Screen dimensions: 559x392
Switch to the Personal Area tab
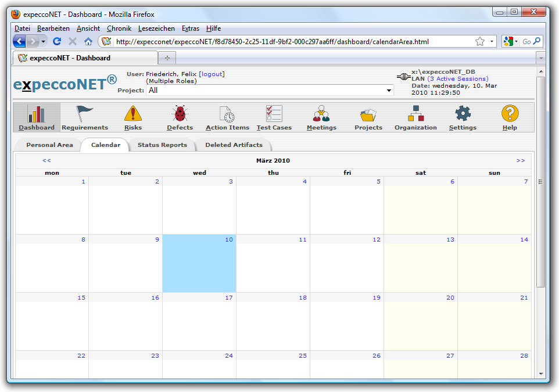click(x=49, y=145)
